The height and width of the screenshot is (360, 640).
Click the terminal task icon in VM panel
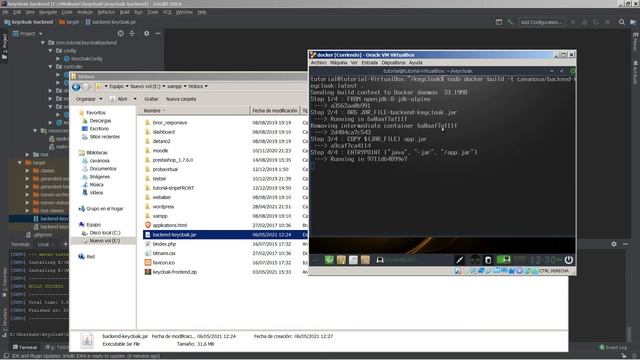click(380, 260)
